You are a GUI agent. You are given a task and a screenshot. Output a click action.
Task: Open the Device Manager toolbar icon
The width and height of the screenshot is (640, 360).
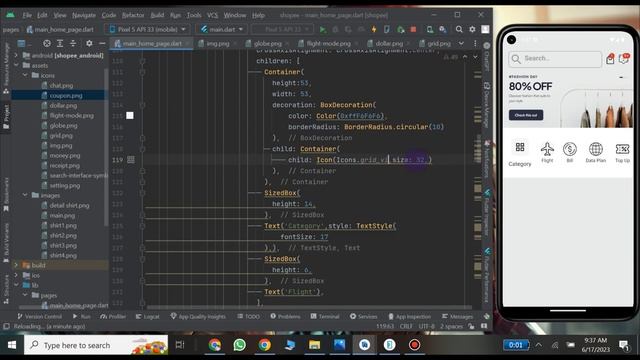pos(430,29)
